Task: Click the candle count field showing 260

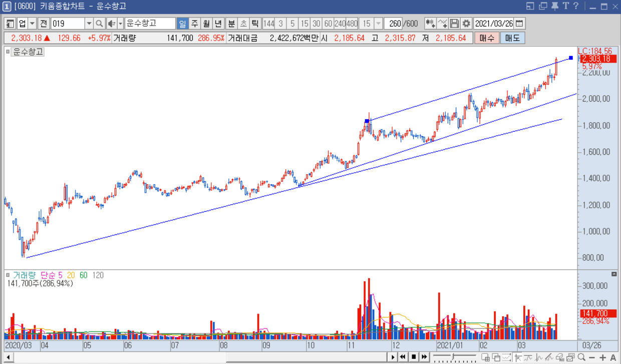Action: [x=394, y=24]
